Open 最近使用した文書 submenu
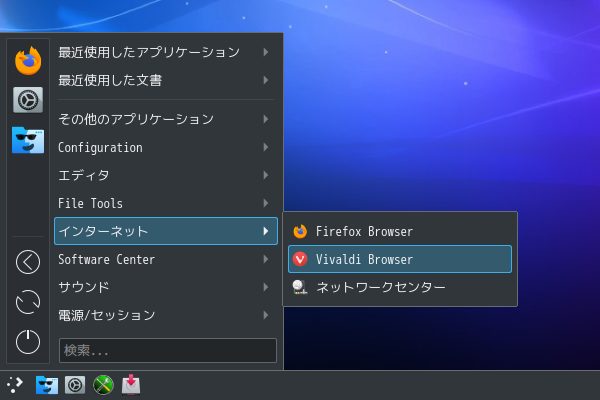Image resolution: width=600 pixels, height=400 pixels. pyautogui.click(x=166, y=80)
